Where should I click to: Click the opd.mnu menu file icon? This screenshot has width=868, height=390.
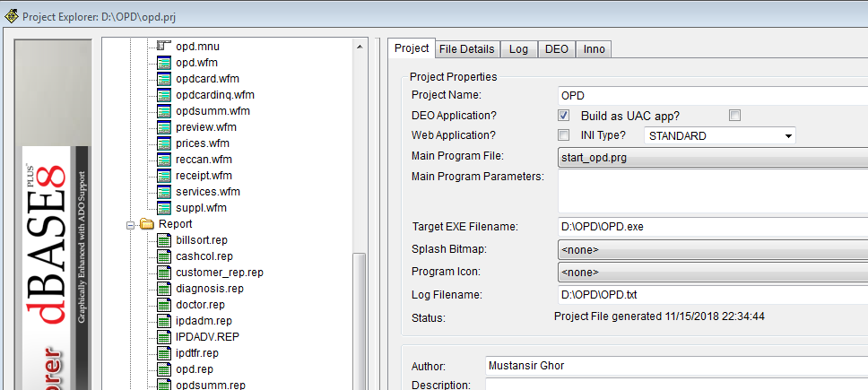click(x=164, y=47)
